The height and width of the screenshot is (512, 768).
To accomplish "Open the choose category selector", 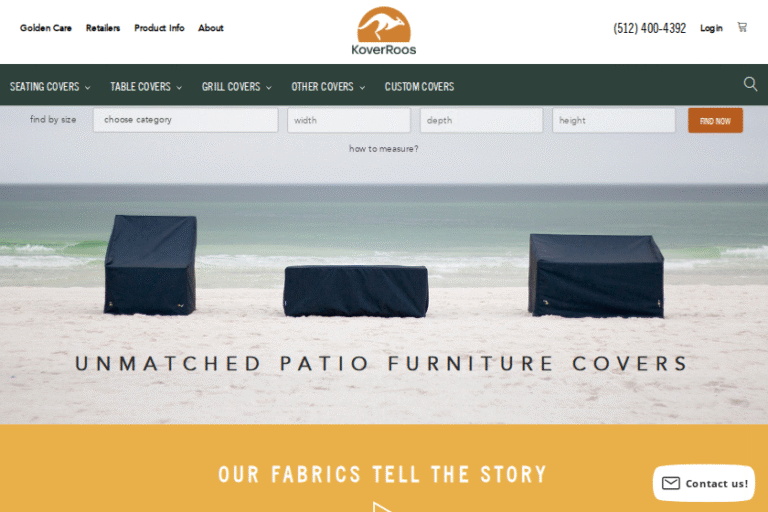I will (186, 120).
